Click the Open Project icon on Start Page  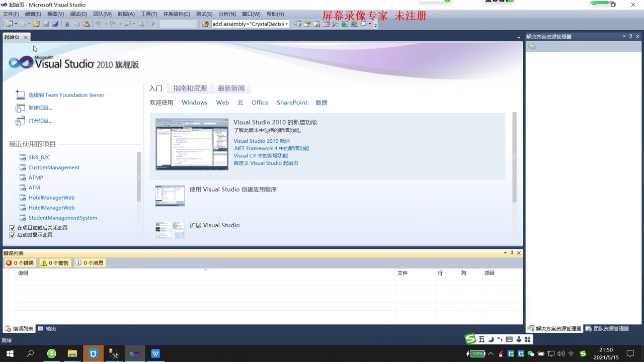click(20, 121)
